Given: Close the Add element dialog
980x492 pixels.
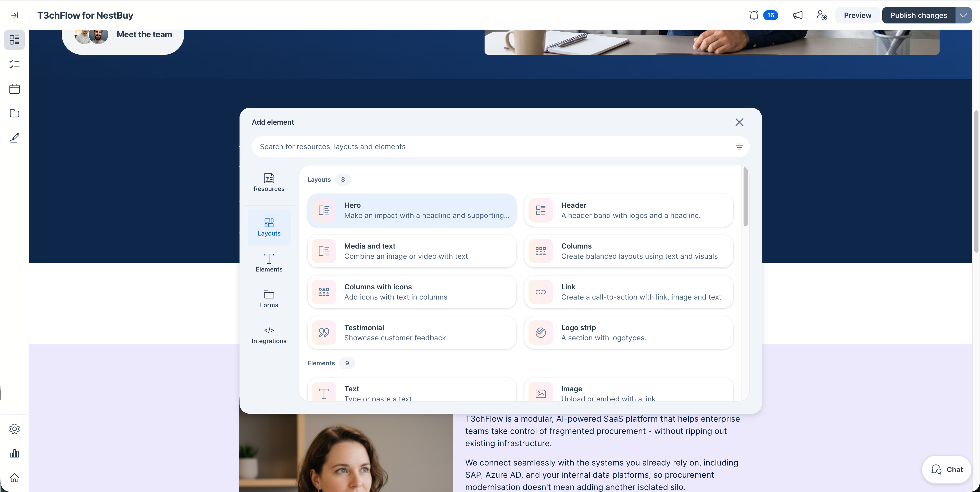Looking at the screenshot, I should pos(739,122).
